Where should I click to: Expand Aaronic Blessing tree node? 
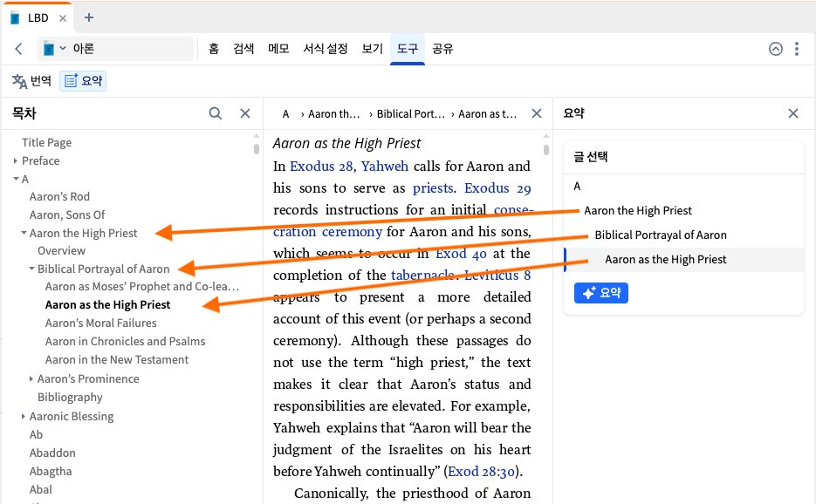(24, 417)
